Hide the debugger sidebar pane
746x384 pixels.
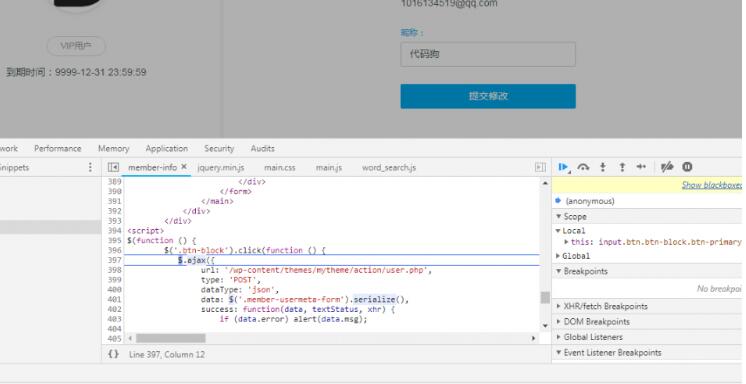pos(540,167)
